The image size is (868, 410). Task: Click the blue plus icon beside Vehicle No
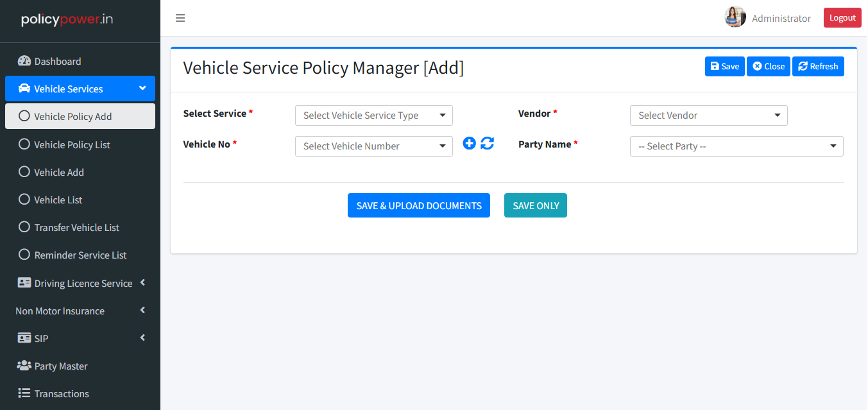(469, 144)
